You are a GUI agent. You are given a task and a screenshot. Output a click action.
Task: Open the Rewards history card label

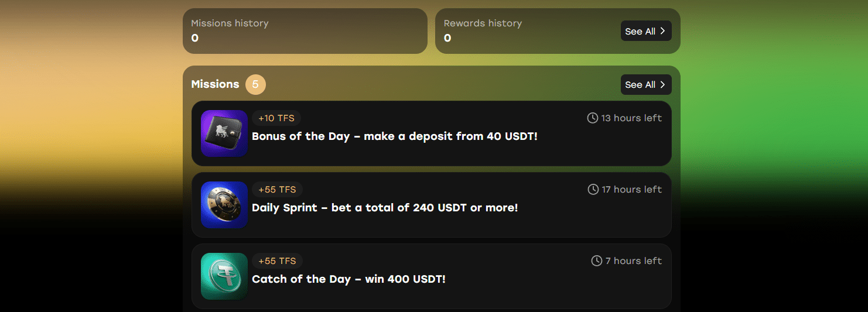[483, 23]
